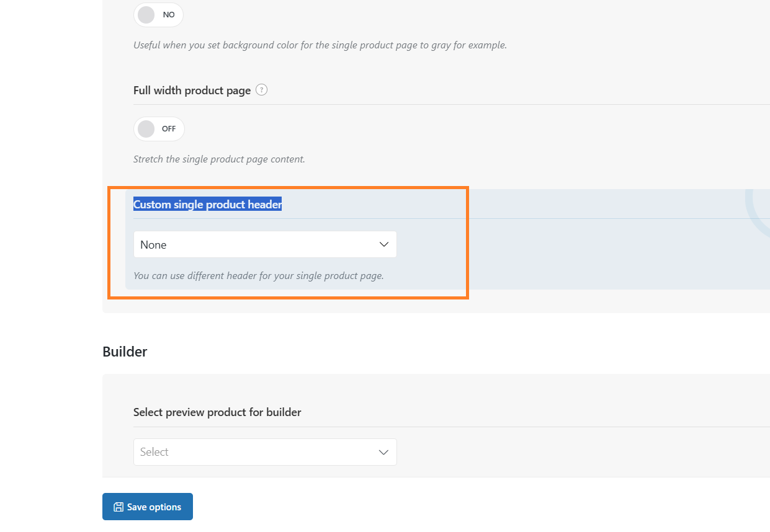Image resolution: width=770 pixels, height=532 pixels.
Task: Click the help icon beside Full width product page
Action: [262, 90]
